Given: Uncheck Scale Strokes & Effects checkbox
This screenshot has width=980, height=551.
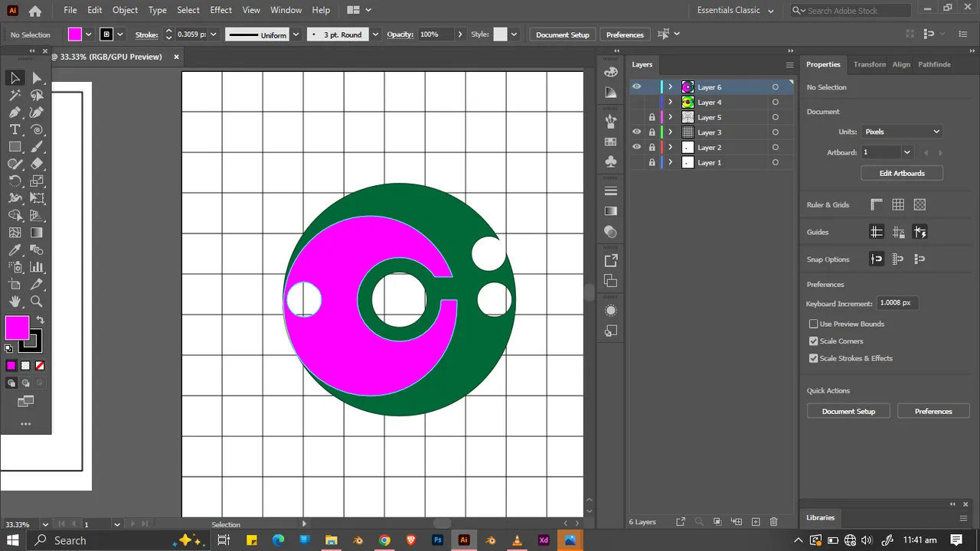Looking at the screenshot, I should coord(814,358).
